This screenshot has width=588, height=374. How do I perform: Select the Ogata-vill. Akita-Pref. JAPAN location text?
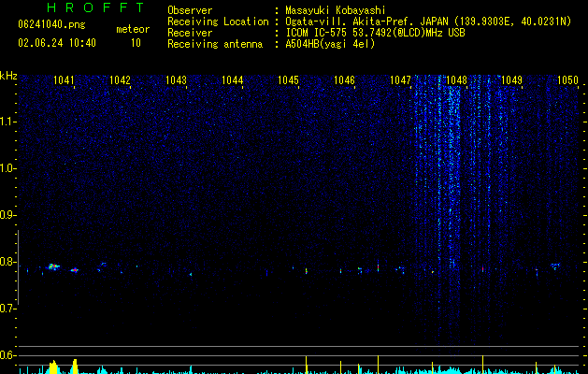tap(428, 22)
